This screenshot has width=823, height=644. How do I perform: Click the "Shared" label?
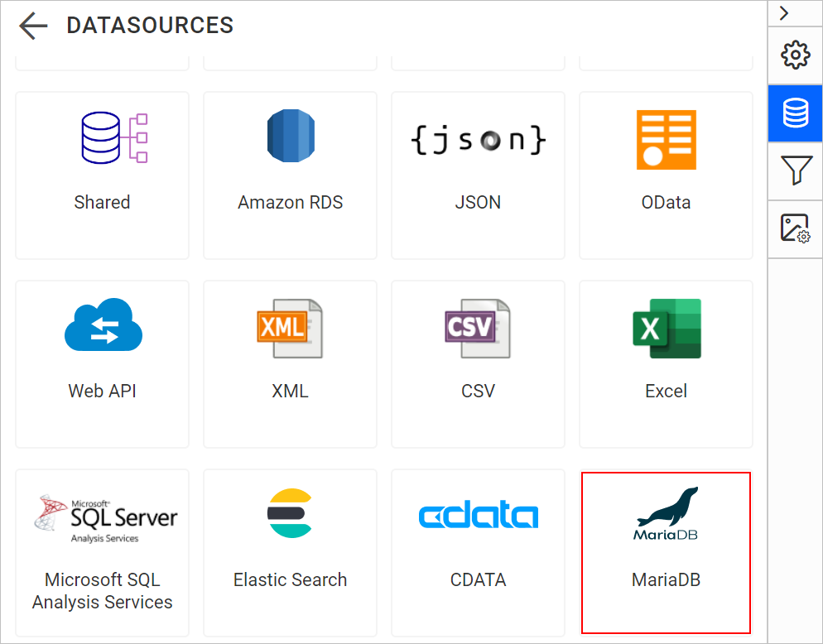(x=102, y=203)
